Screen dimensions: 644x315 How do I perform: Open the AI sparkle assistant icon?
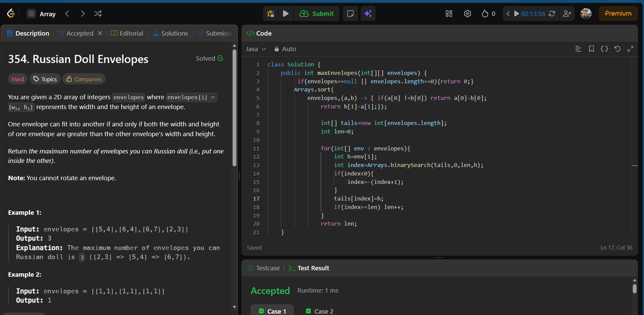coord(368,14)
